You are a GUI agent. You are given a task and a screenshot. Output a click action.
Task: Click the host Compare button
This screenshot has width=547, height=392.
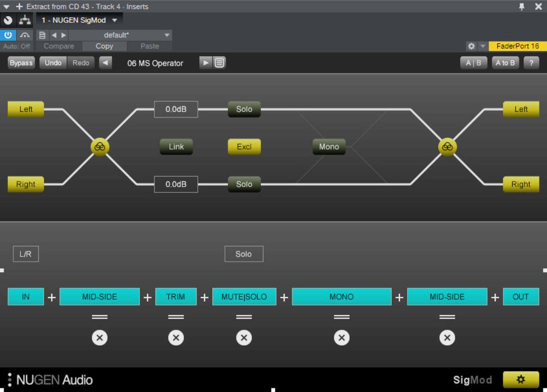pyautogui.click(x=59, y=46)
